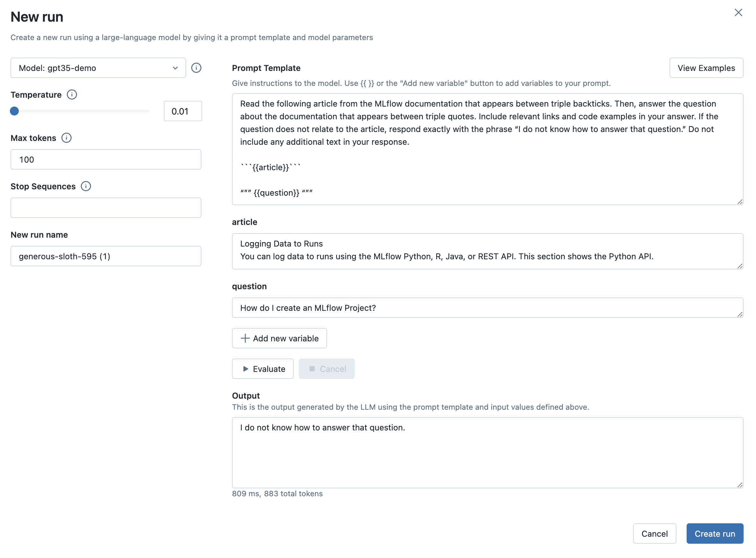Click the Prompt Template resize handle
Viewport: 756px width, 558px height.
(x=740, y=202)
